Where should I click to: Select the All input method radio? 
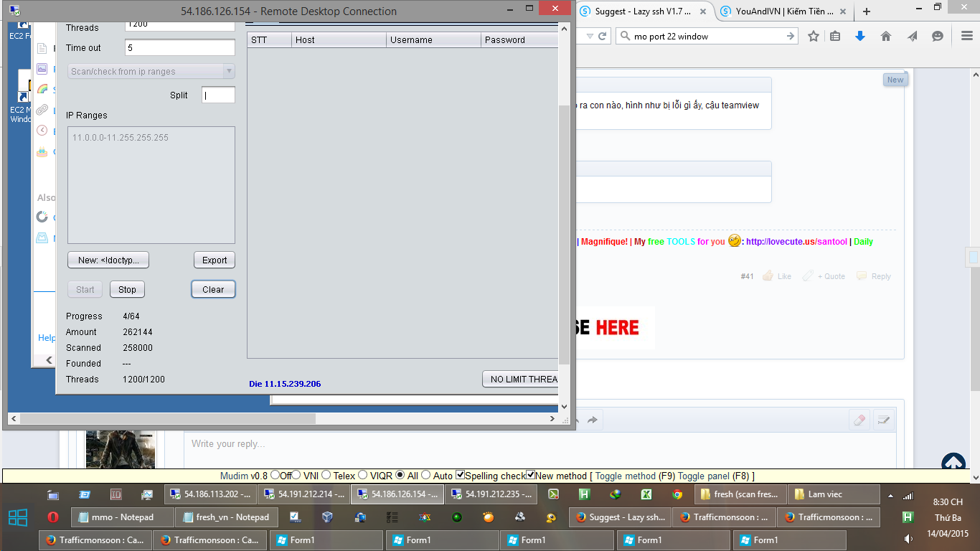400,475
